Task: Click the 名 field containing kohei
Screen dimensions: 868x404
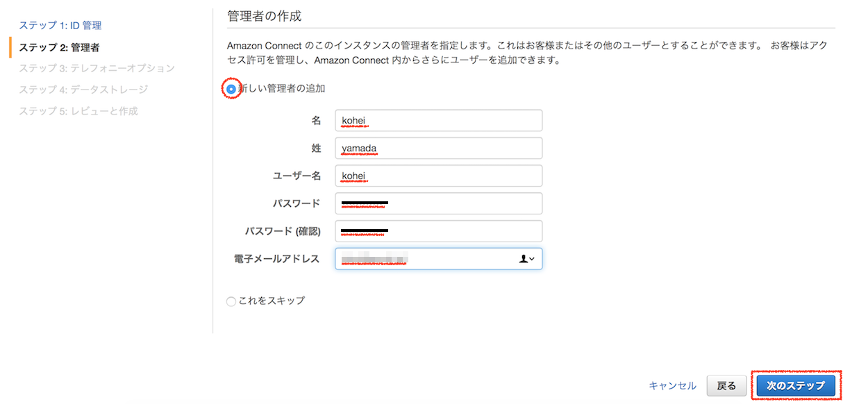Action: tap(439, 120)
